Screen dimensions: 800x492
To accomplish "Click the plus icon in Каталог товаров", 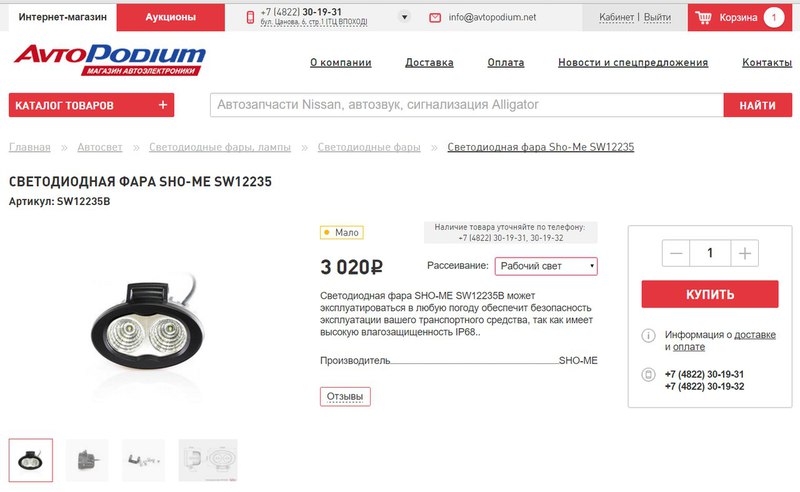I will click(x=163, y=105).
